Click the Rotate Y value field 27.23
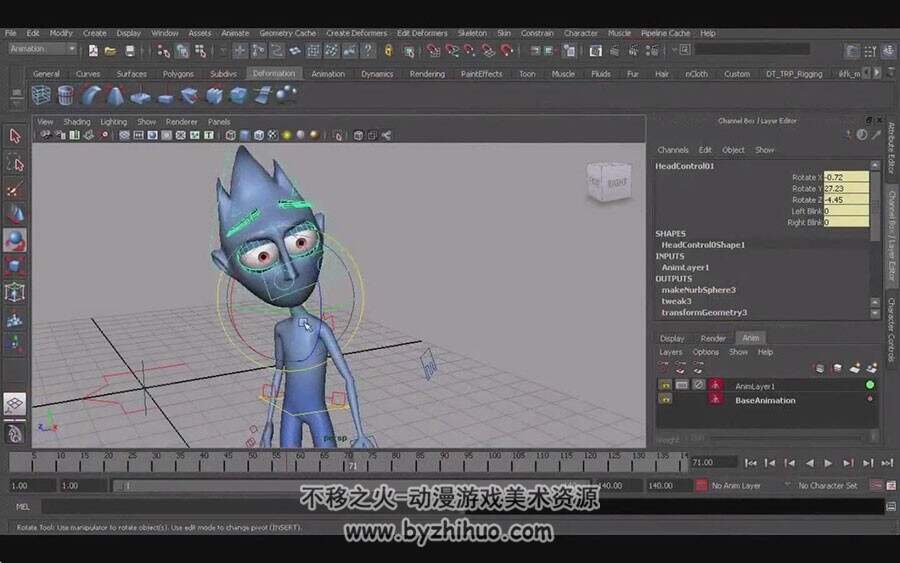This screenshot has width=900, height=563. 846,188
